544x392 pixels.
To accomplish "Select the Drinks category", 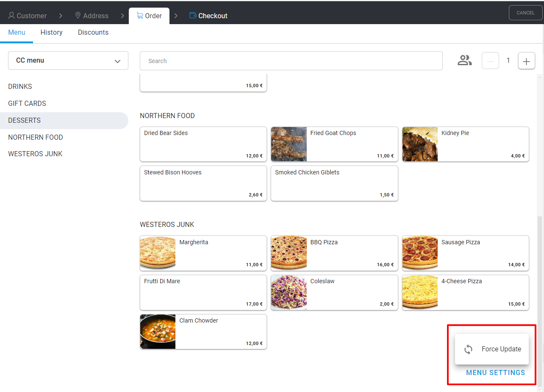I will click(20, 86).
